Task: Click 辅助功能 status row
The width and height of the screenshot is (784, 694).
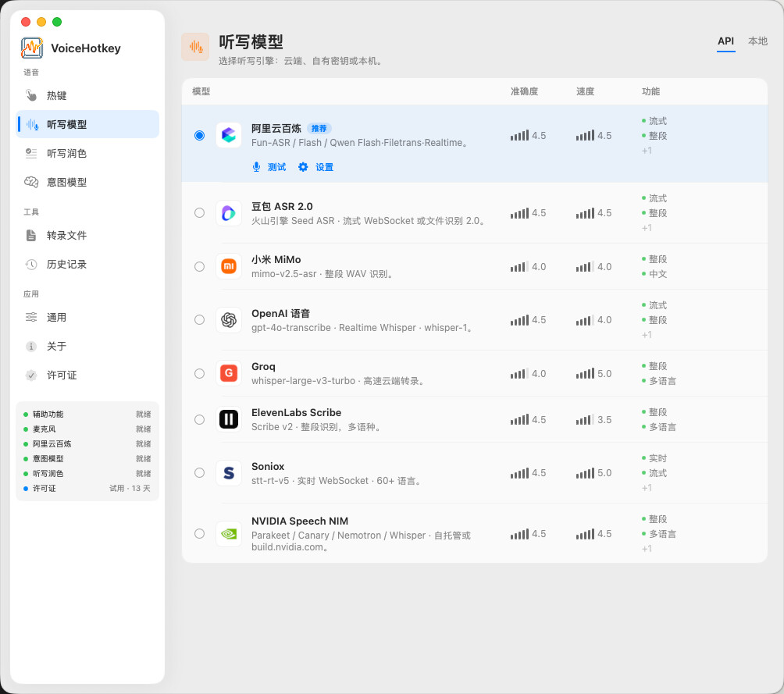Action: point(87,414)
